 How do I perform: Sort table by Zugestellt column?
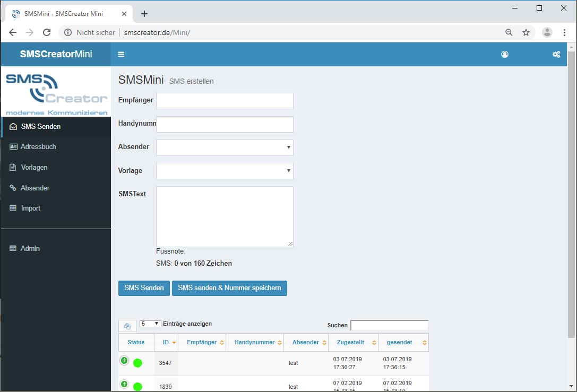tap(354, 342)
